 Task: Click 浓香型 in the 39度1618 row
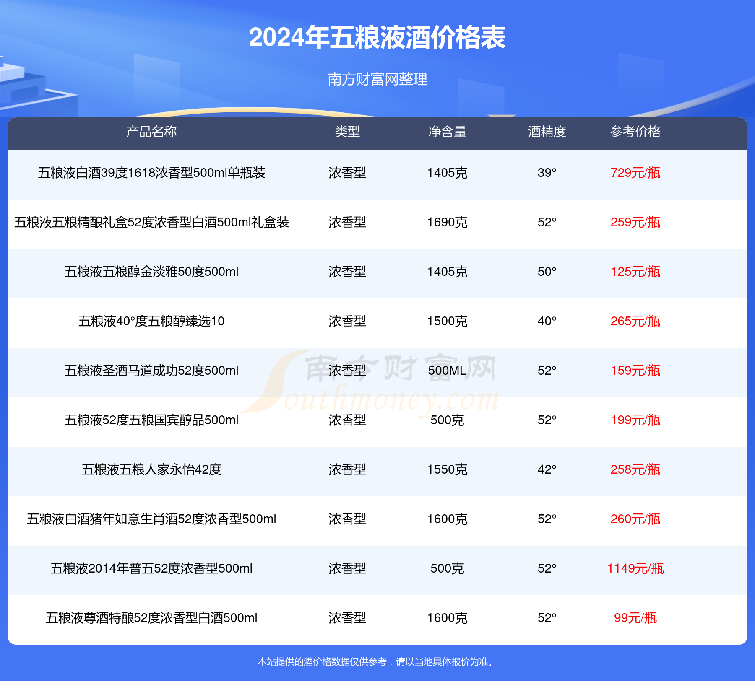click(347, 173)
